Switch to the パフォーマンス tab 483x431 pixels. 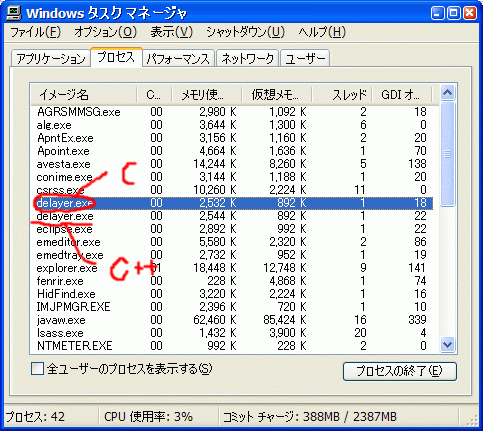[x=178, y=59]
